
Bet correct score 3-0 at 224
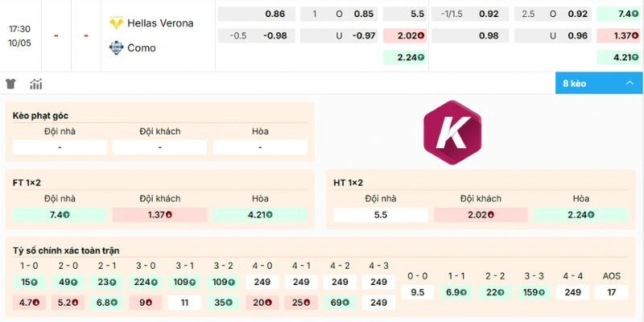[146, 283]
